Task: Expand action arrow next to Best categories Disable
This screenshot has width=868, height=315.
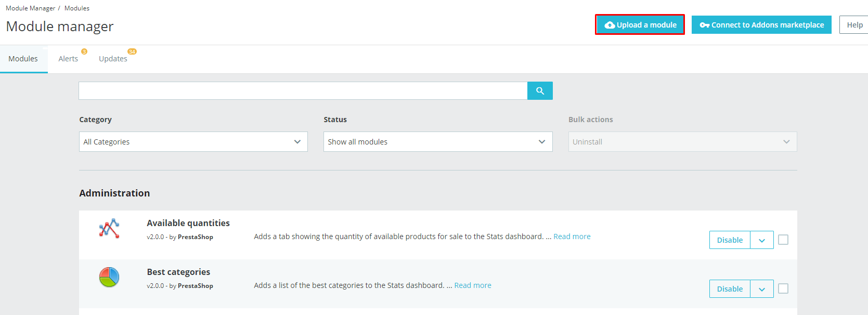Action: (x=762, y=289)
